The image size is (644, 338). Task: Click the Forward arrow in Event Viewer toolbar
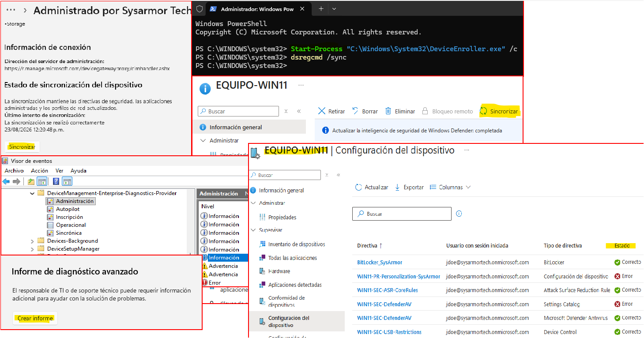[16, 181]
